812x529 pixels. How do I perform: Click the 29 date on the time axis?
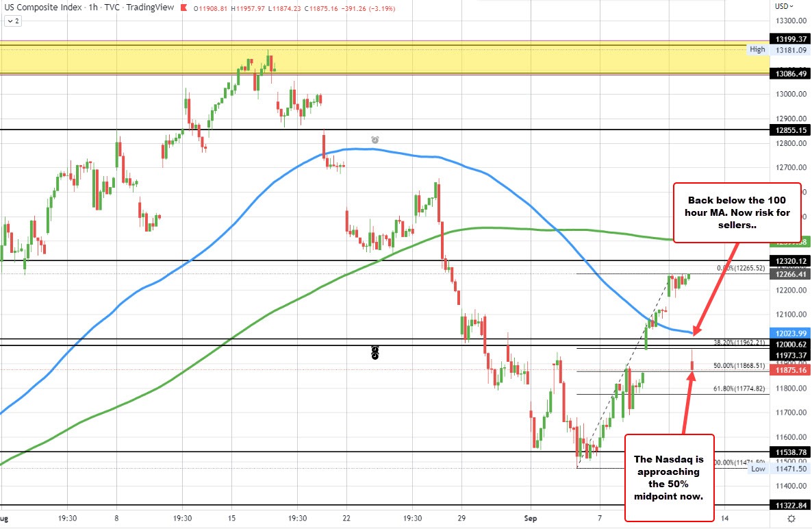coord(461,518)
